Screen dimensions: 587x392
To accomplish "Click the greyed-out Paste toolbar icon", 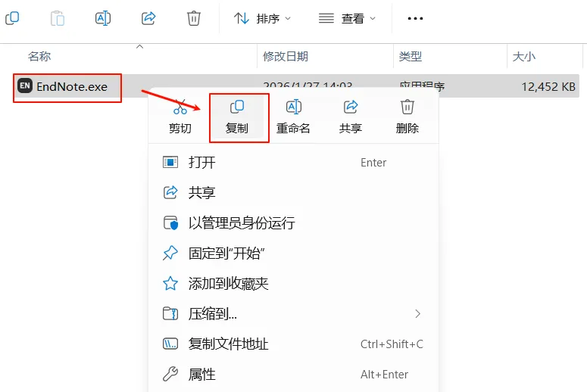I will pyautogui.click(x=58, y=18).
